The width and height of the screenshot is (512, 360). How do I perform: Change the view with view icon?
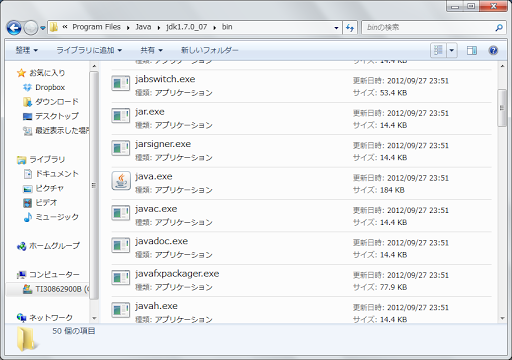pos(438,50)
